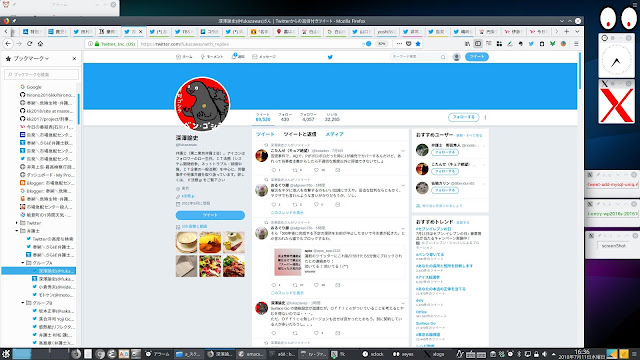Collapse the 弁護士 bookmark folder
This screenshot has height=360, width=640.
[x=17, y=231]
